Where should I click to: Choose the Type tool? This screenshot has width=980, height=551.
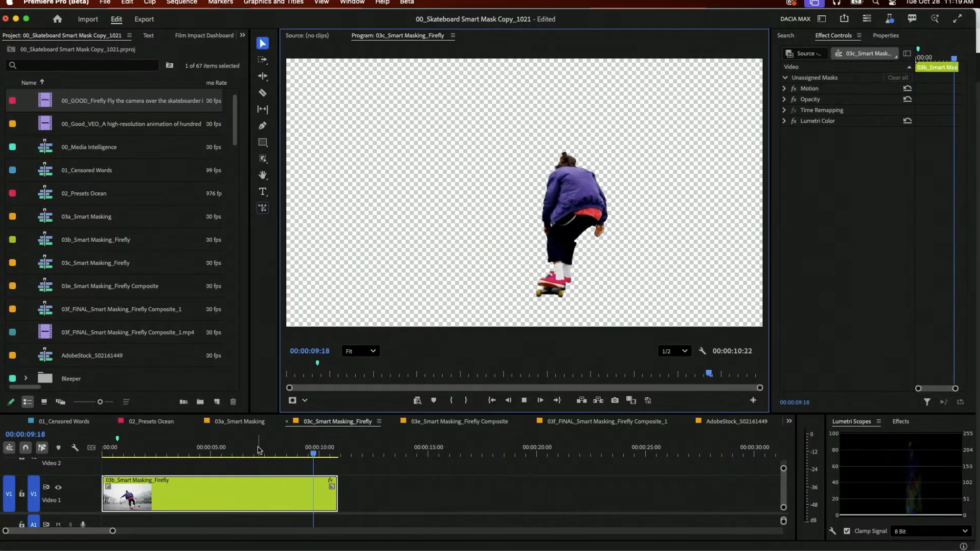(263, 192)
